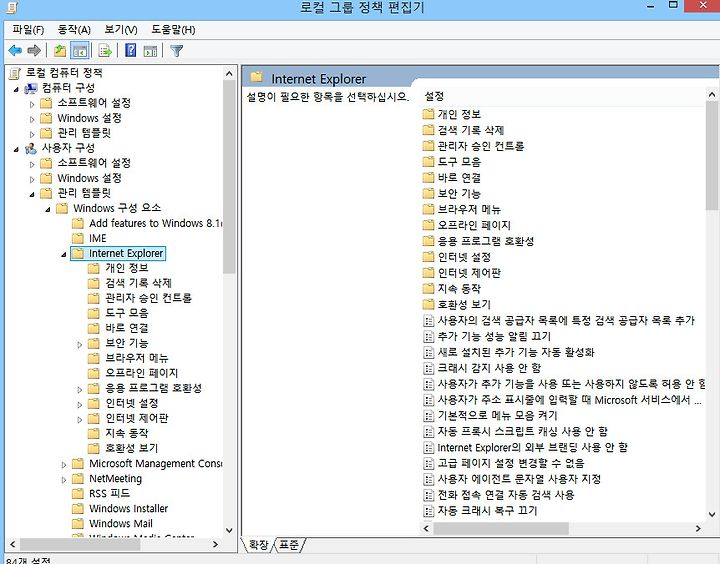The width and height of the screenshot is (720, 564).
Task: Click the tree pane vertical scrollbar thumb
Action: [229, 177]
